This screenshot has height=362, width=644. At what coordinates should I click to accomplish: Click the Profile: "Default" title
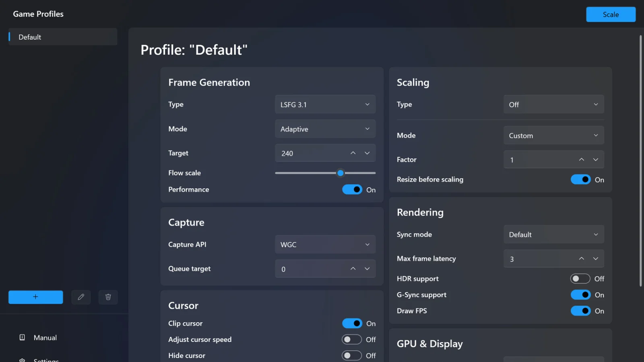click(x=194, y=50)
